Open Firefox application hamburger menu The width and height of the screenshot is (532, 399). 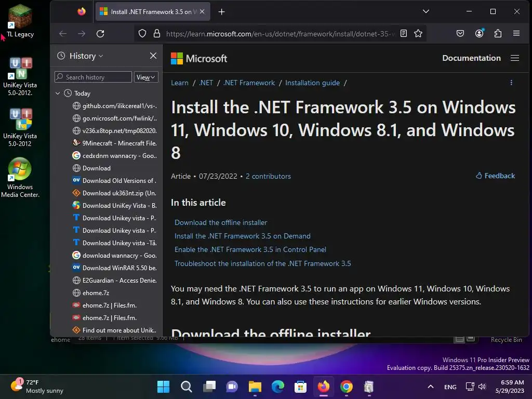tap(516, 33)
